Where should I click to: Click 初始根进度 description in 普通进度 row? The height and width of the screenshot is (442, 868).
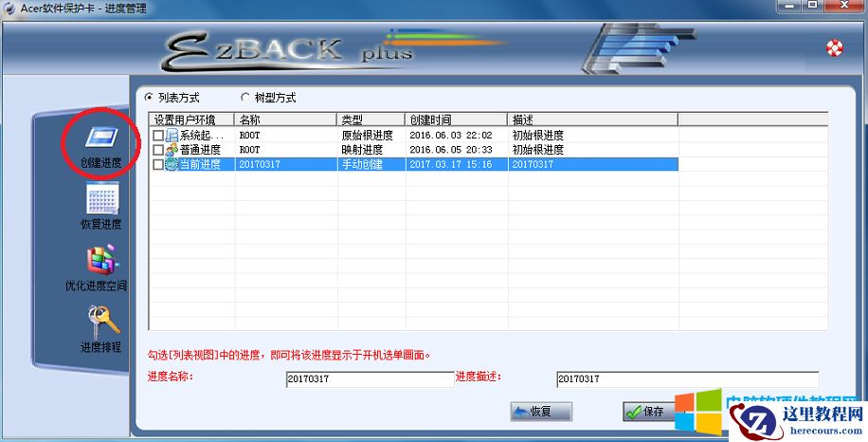tap(537, 150)
